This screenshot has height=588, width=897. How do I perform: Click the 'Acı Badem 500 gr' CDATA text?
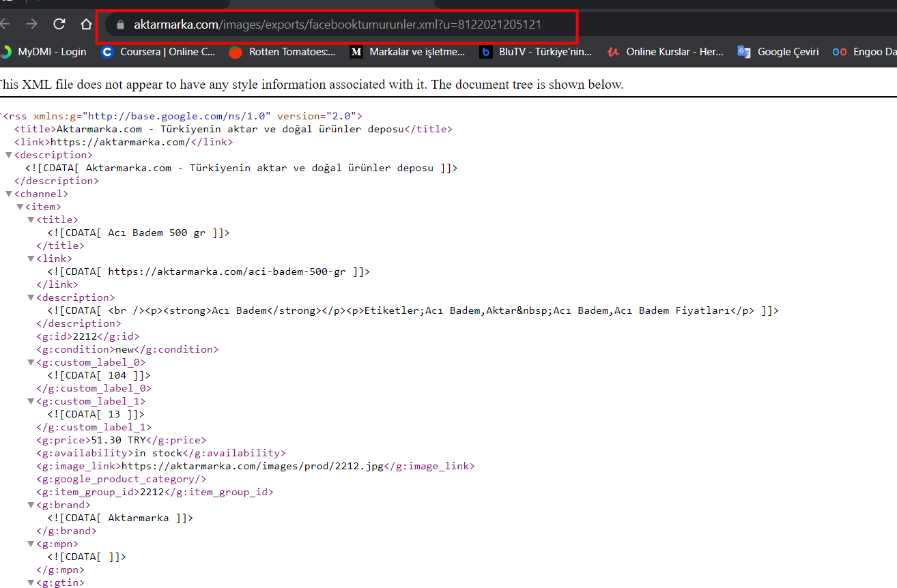(x=139, y=233)
